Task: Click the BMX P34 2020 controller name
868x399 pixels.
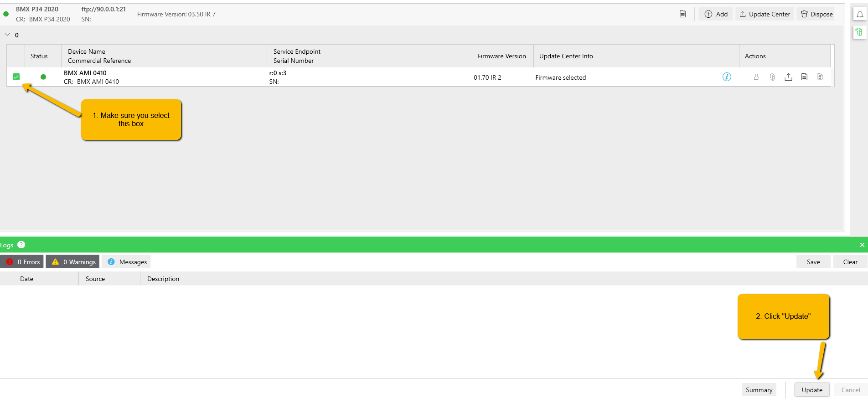Action: [x=37, y=9]
